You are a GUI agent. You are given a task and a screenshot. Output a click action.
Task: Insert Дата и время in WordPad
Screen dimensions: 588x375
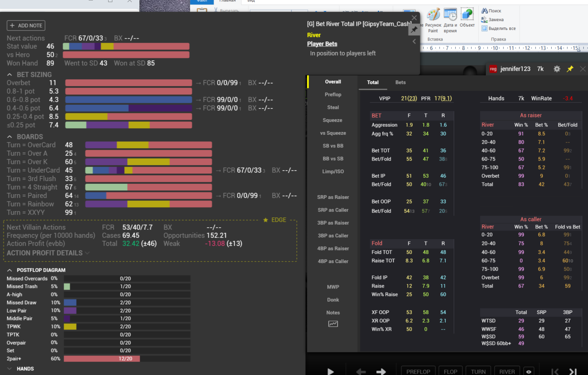click(450, 20)
